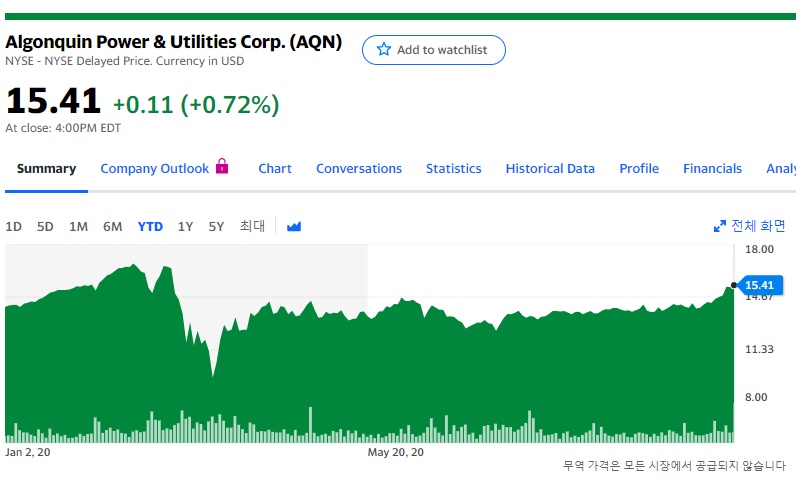Image resolution: width=796 pixels, height=481 pixels.
Task: Click the Company Outlook pink lock icon
Action: coord(222,166)
